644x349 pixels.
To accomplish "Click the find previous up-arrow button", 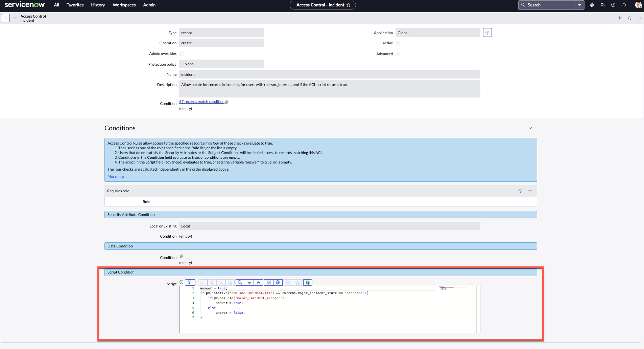I will (258, 282).
